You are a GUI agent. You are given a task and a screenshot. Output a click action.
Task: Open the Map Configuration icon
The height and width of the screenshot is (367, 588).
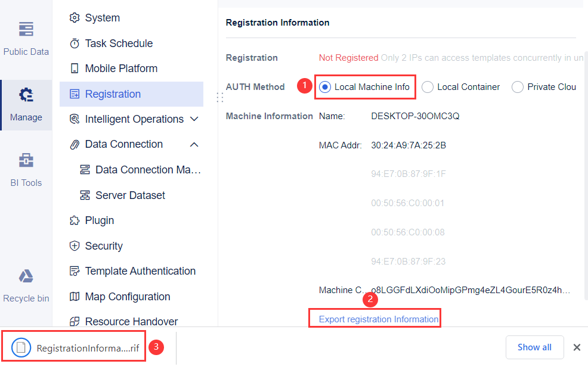pos(75,296)
